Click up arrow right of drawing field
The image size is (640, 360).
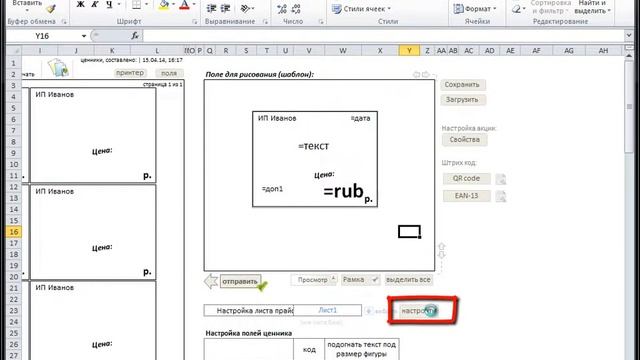coord(442,247)
